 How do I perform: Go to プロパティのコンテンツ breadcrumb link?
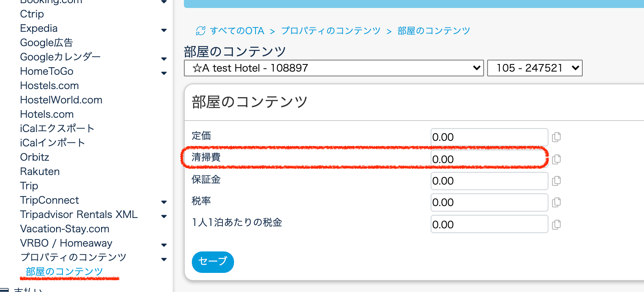pos(331,31)
